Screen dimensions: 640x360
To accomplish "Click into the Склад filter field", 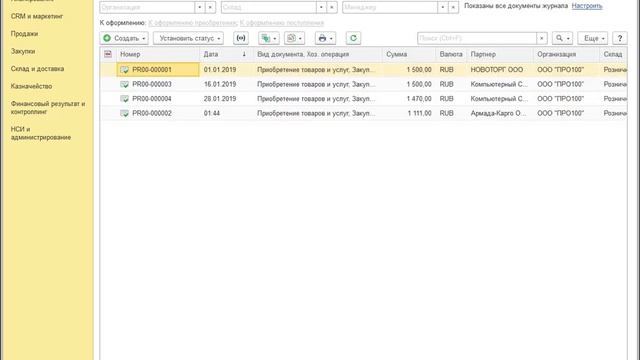I will (x=269, y=7).
